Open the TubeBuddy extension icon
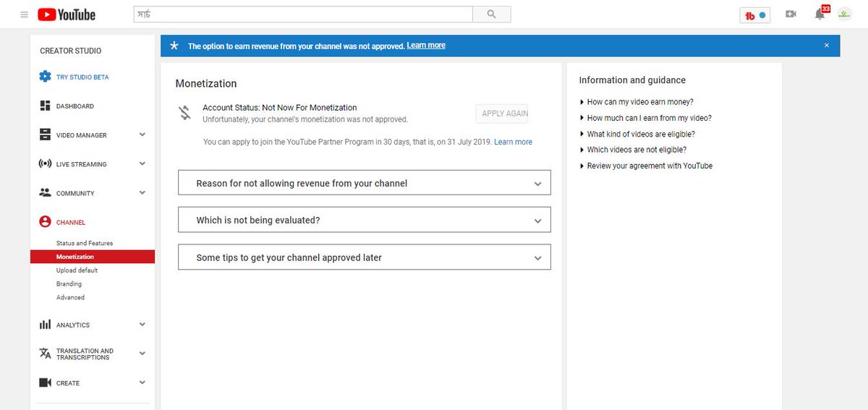Screen dimensions: 868x410 pyautogui.click(x=754, y=14)
